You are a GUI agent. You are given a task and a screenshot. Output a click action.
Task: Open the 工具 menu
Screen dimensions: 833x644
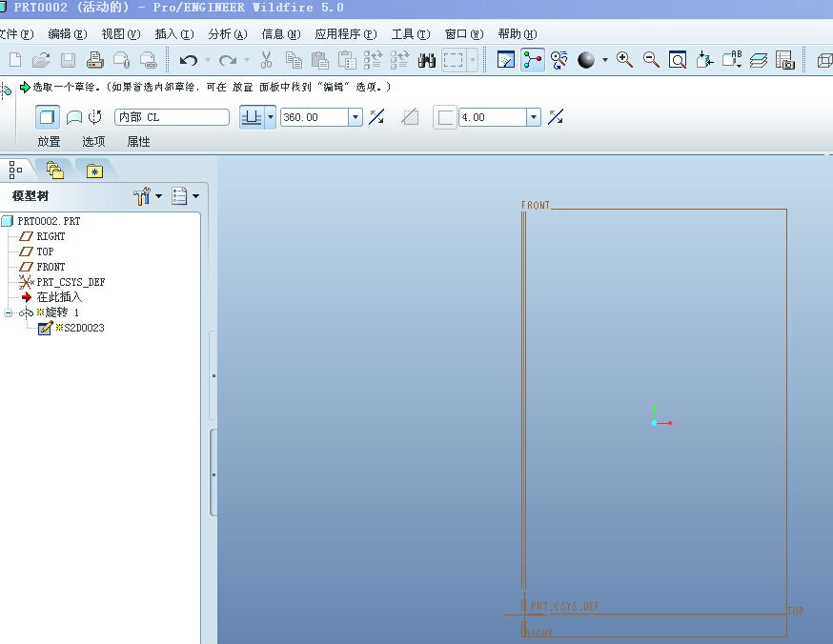tap(411, 34)
